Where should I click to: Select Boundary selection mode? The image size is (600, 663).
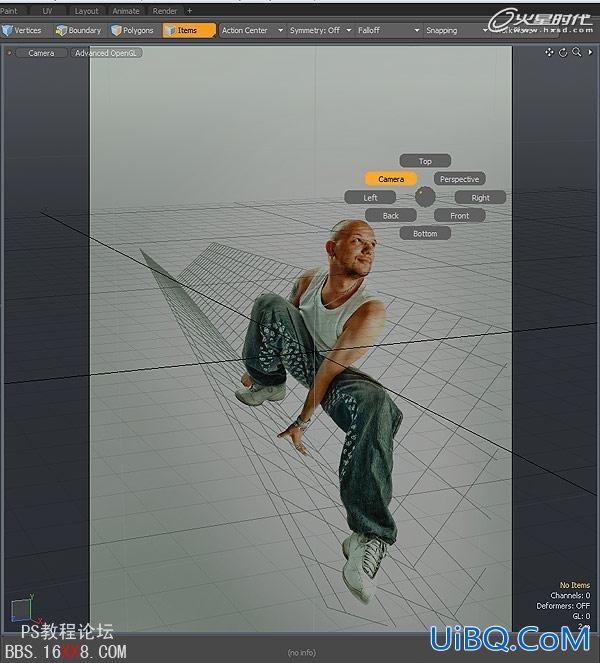click(x=79, y=30)
